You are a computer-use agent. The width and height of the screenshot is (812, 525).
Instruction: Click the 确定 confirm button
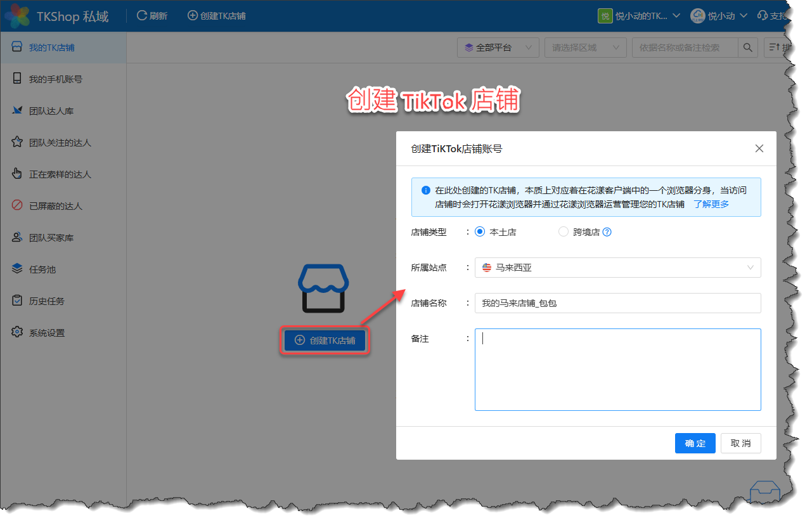coord(695,443)
